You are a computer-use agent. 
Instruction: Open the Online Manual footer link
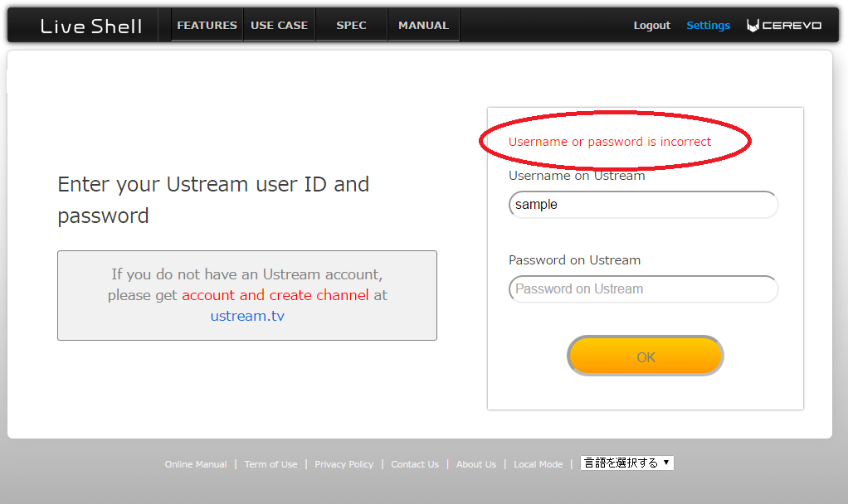[x=196, y=464]
